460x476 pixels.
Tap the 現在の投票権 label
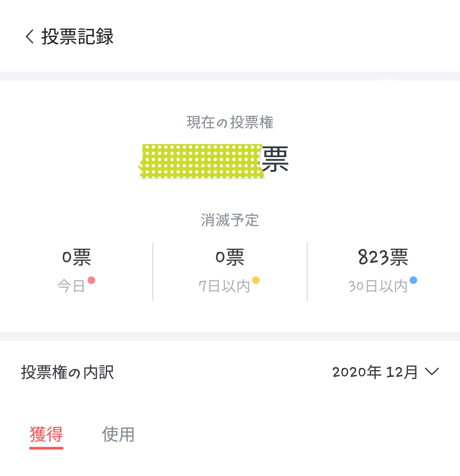230,122
